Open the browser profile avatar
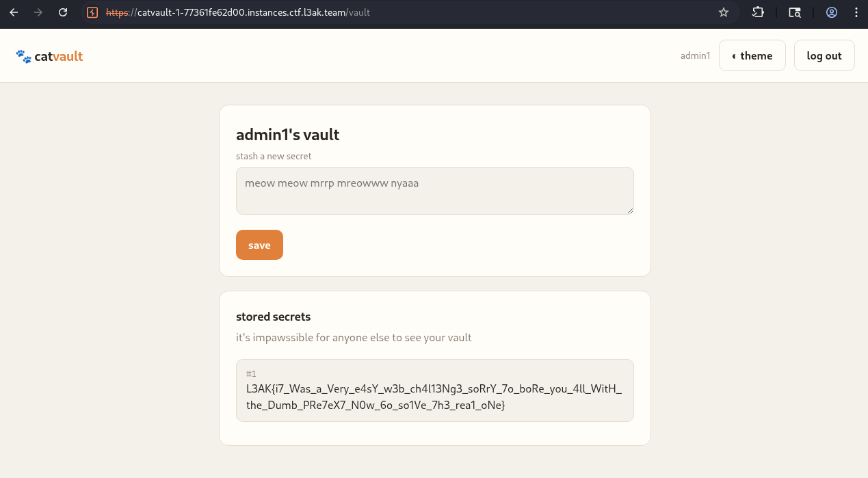868x478 pixels. (832, 12)
